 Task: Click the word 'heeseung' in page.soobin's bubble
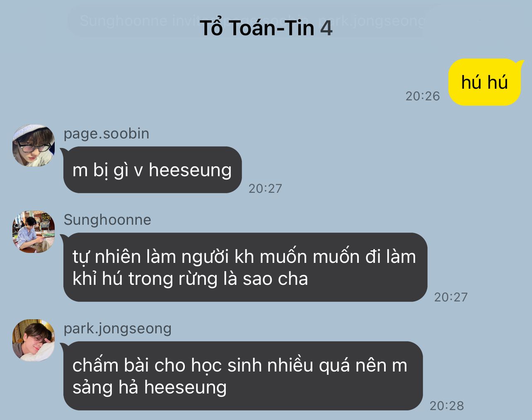point(190,170)
